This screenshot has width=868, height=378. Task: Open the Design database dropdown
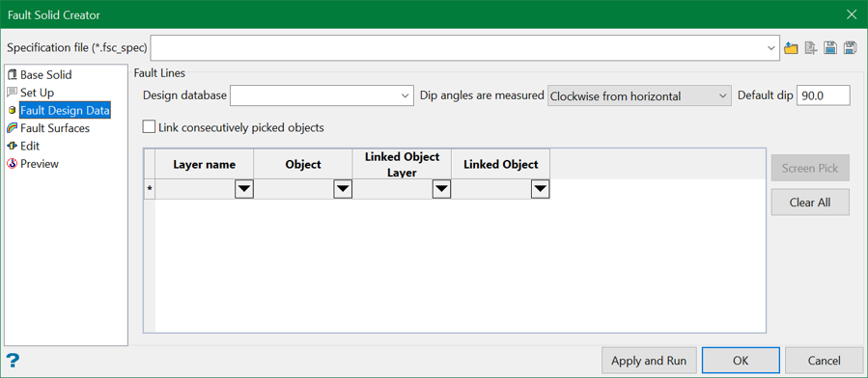tap(406, 95)
